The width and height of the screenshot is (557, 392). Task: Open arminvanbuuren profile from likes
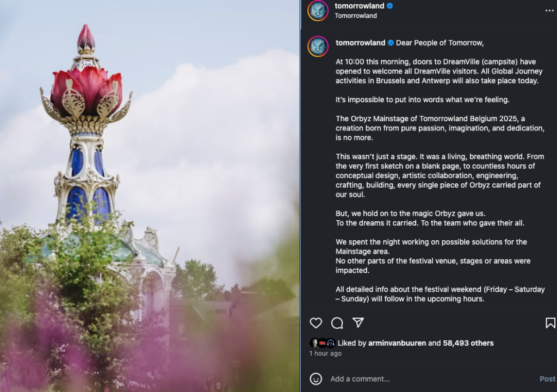click(x=397, y=343)
